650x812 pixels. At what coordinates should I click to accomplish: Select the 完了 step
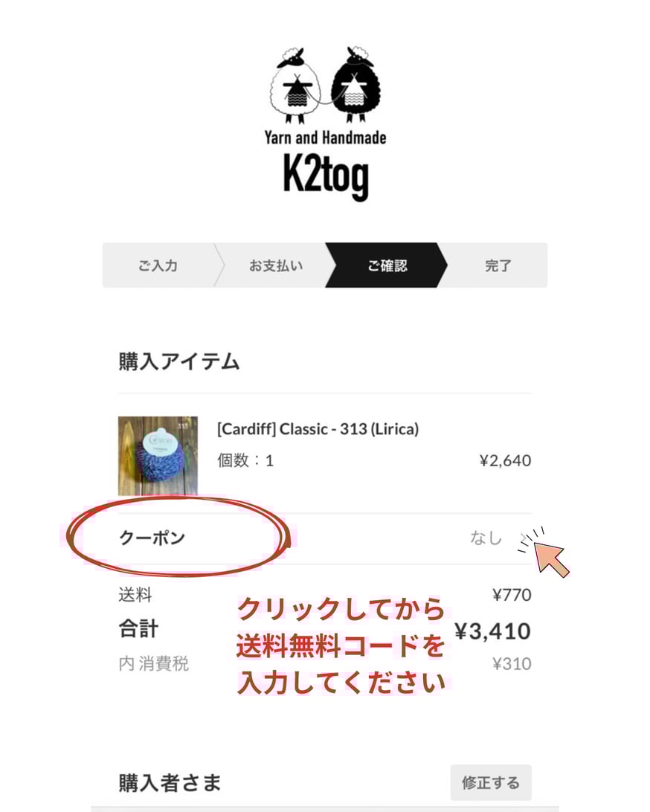click(498, 265)
